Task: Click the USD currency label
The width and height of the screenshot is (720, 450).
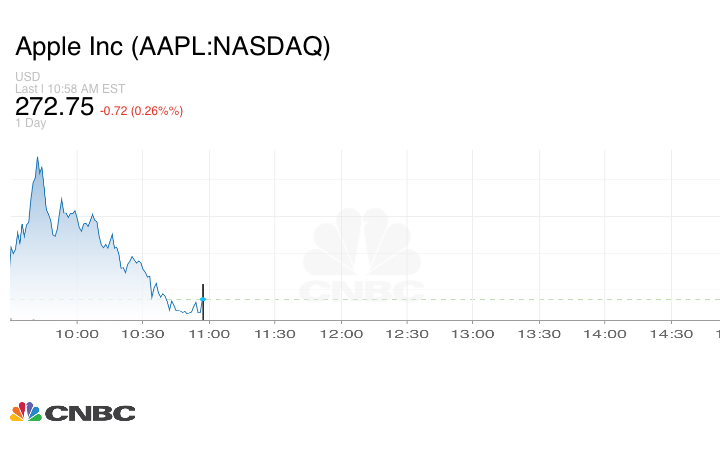Action: 27,77
